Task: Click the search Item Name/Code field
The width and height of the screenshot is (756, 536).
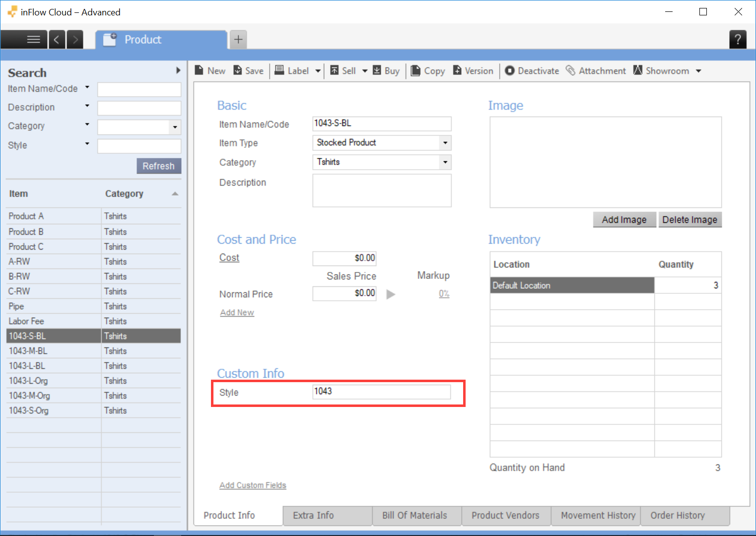Action: tap(139, 89)
